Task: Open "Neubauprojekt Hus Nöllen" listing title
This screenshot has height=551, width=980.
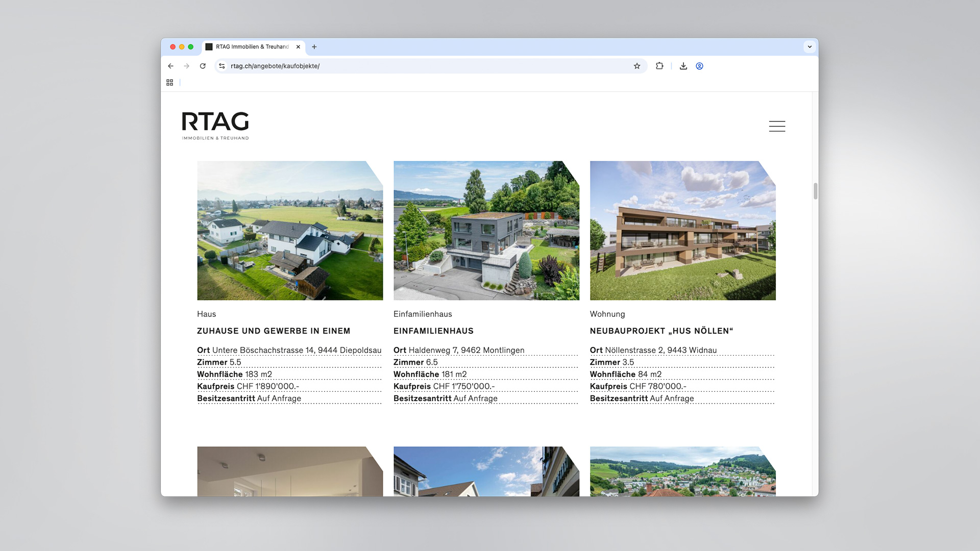Action: pyautogui.click(x=661, y=331)
